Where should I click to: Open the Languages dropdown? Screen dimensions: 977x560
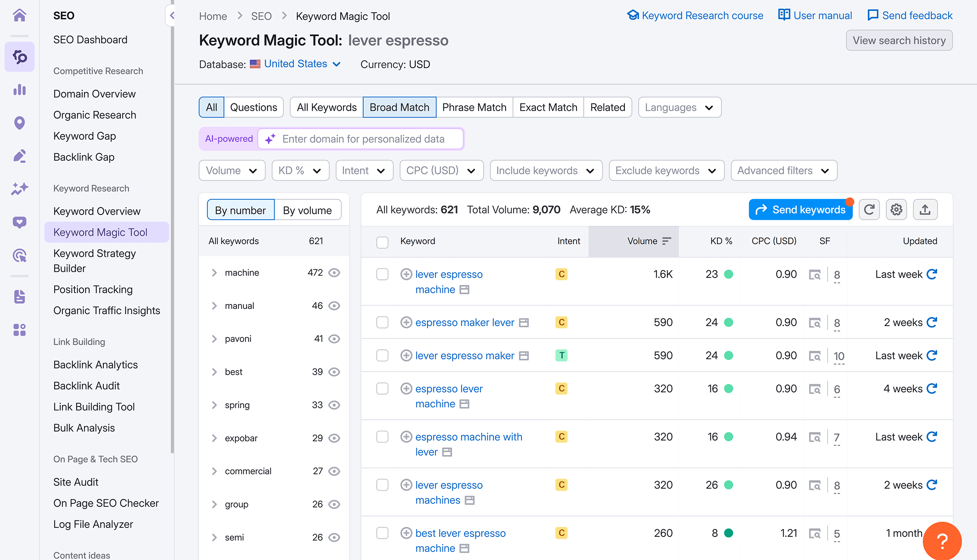pyautogui.click(x=680, y=107)
